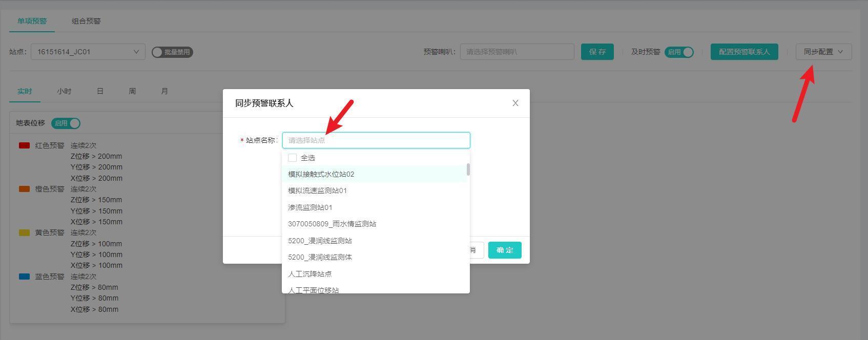Viewport: 868px width, 340px height.
Task: Click the dropdown list scrollbar thumb
Action: [468, 169]
